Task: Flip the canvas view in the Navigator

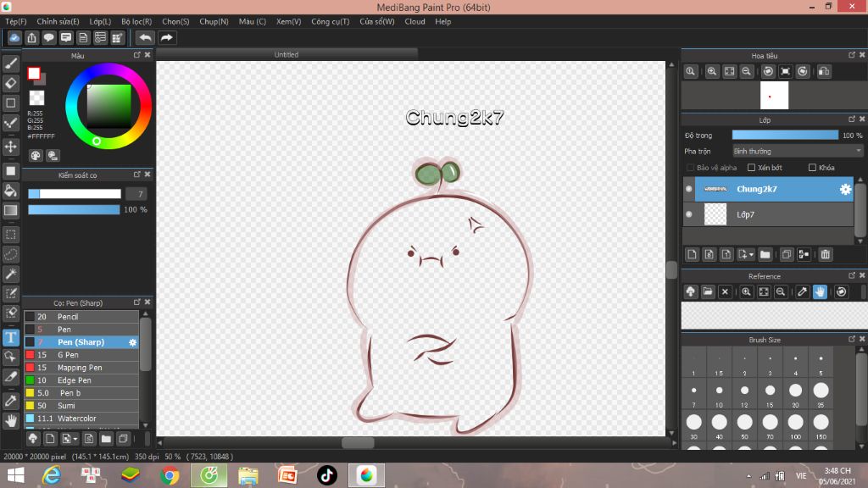Action: (x=824, y=71)
